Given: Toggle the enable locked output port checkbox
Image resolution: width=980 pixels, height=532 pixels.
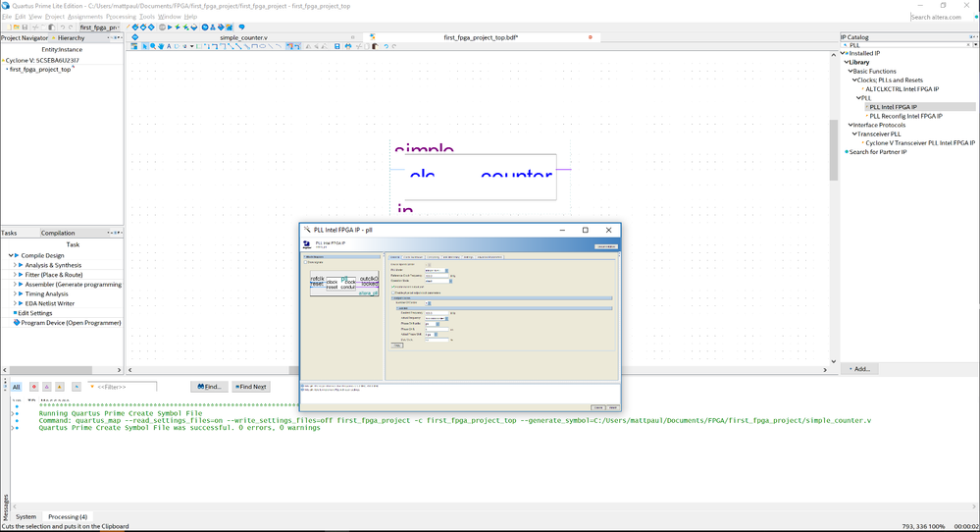Looking at the screenshot, I should 391,286.
